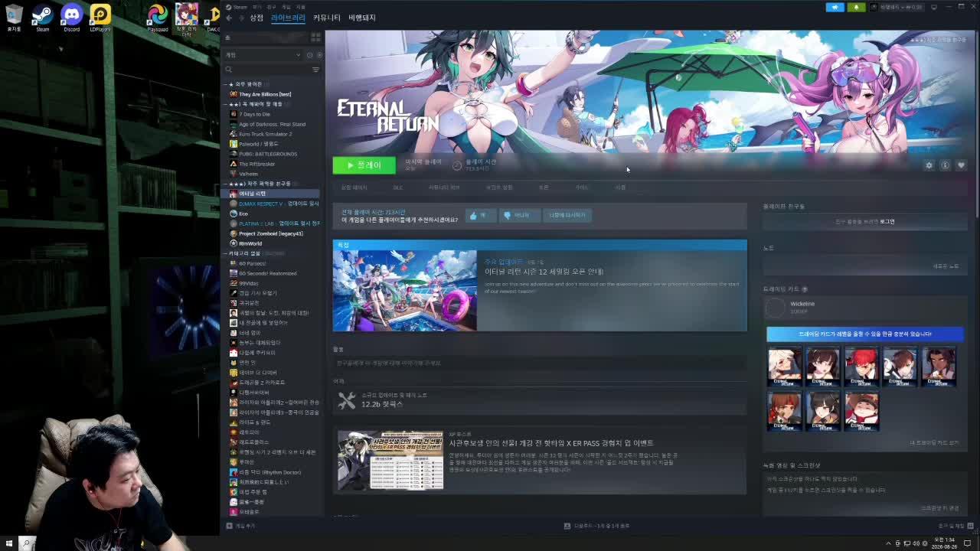Add Eternal Return to favorites with heart icon
980x551 pixels.
pyautogui.click(x=961, y=165)
